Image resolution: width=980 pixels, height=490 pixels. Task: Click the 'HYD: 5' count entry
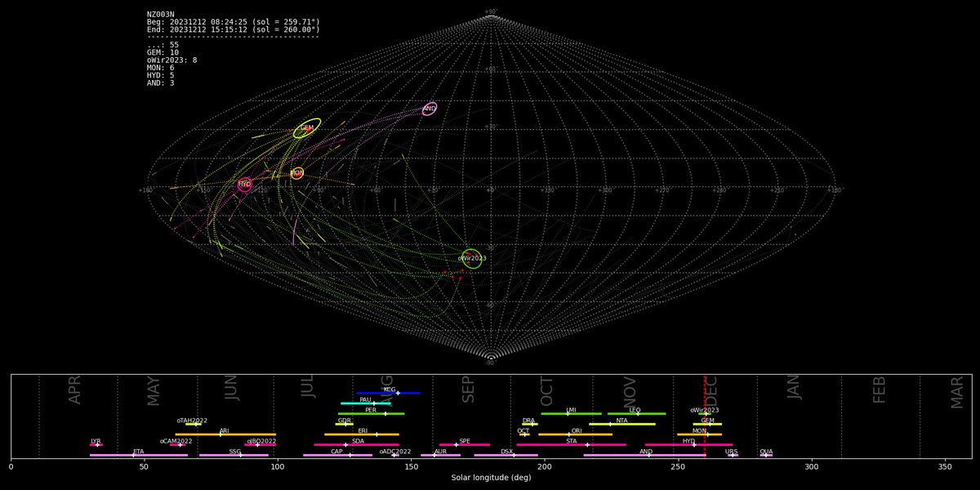[160, 75]
